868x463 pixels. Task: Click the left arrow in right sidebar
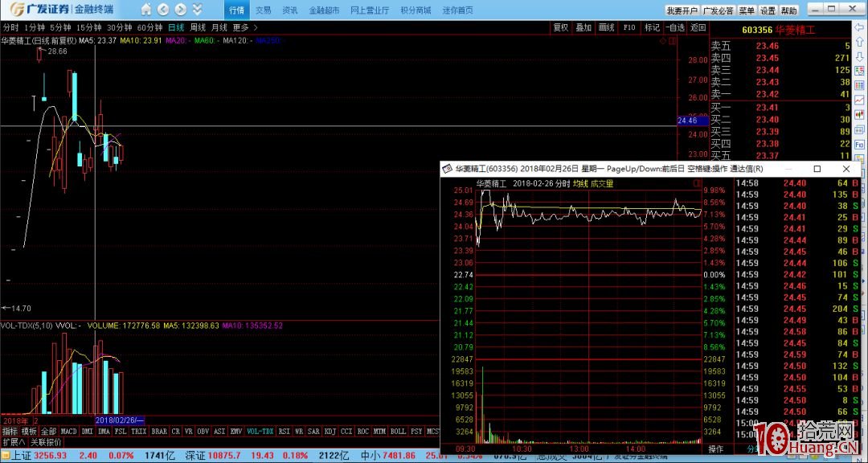point(859,27)
